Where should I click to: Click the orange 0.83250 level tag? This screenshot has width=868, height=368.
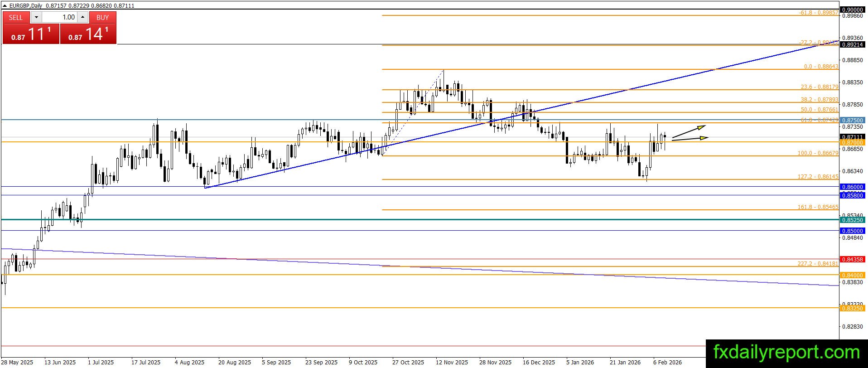pos(852,308)
